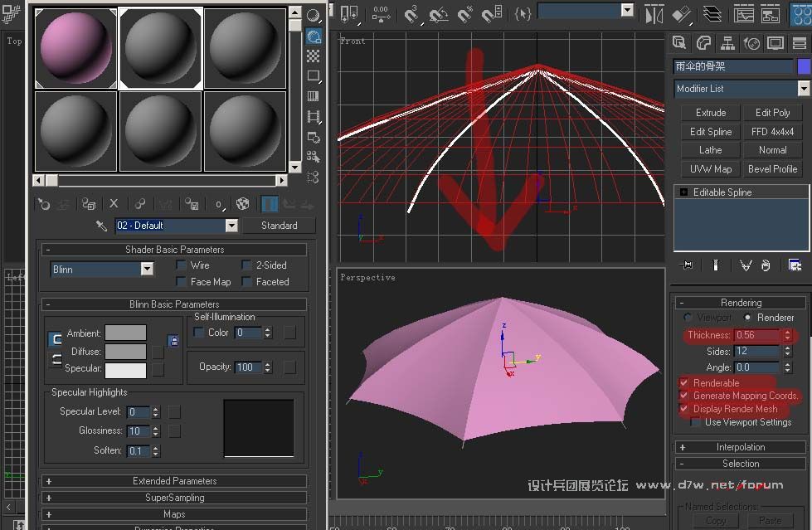Click the Reset Map/Mtl X icon

[114, 204]
